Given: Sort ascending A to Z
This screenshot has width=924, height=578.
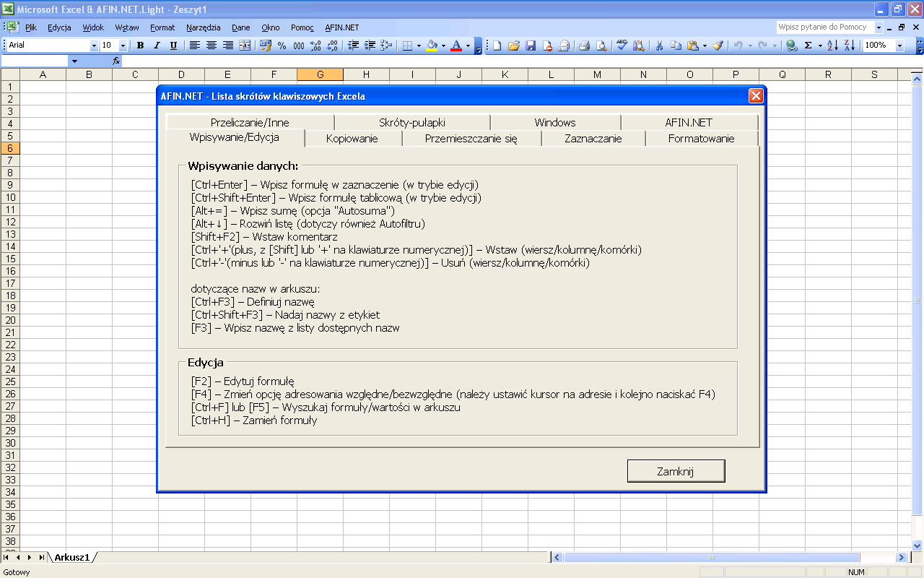Looking at the screenshot, I should pyautogui.click(x=833, y=46).
